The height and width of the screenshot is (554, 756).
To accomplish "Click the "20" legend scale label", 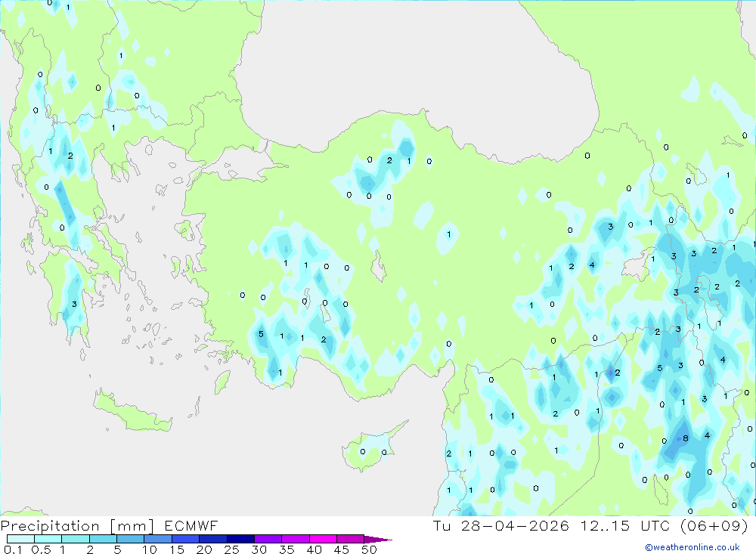I will tap(204, 549).
